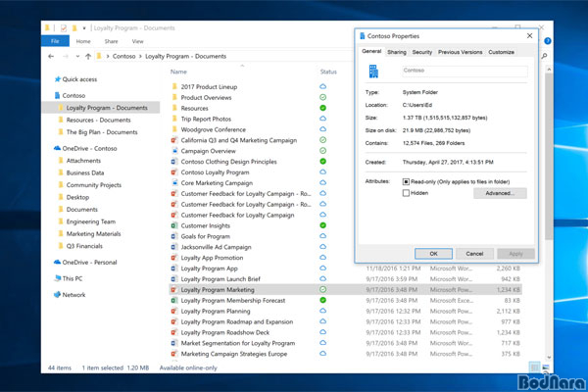The width and height of the screenshot is (588, 392).
Task: Click the vertical scrollbar of file list
Action: pyautogui.click(x=549, y=156)
